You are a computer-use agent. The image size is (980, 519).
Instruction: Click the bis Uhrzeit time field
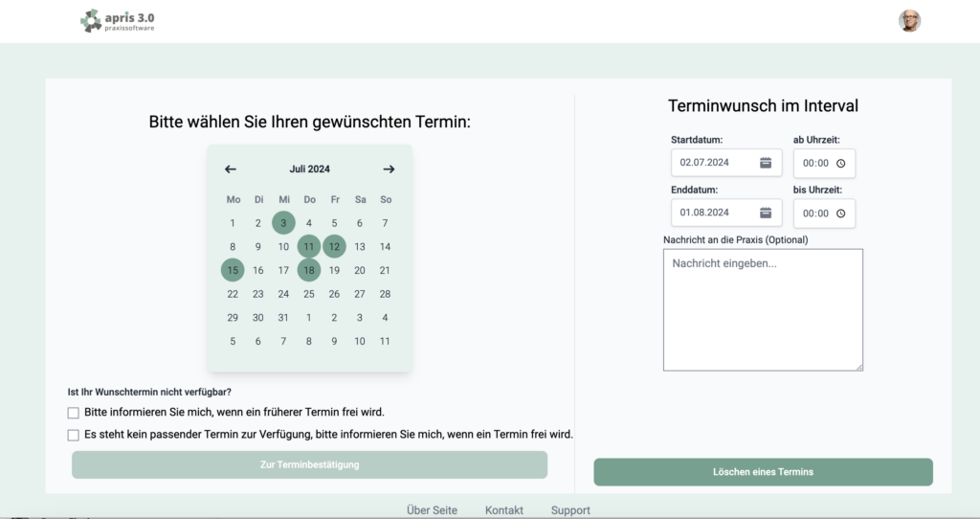pos(824,214)
